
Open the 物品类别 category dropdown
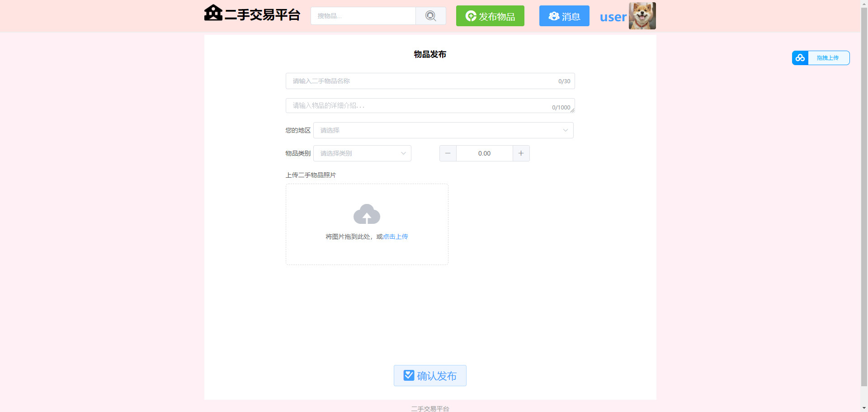point(362,153)
